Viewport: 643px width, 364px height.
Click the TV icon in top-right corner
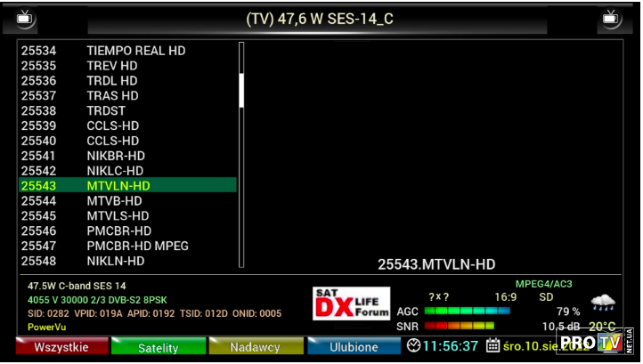coord(611,18)
